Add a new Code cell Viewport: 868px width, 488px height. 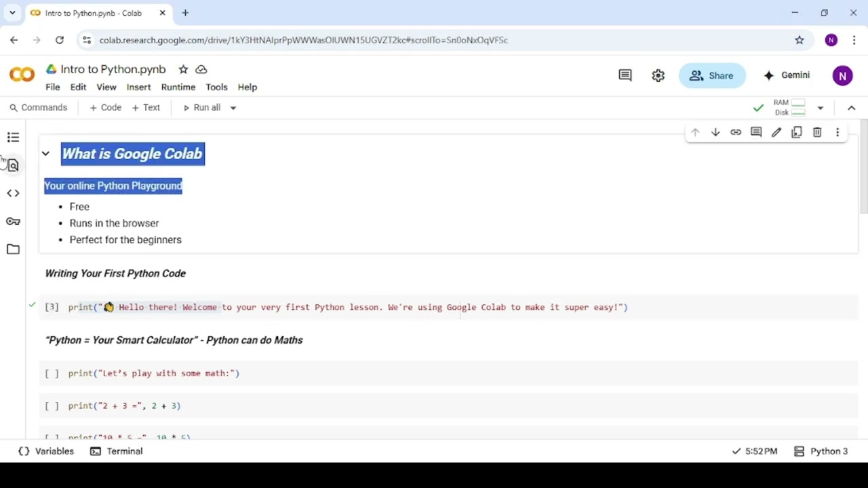pyautogui.click(x=106, y=108)
